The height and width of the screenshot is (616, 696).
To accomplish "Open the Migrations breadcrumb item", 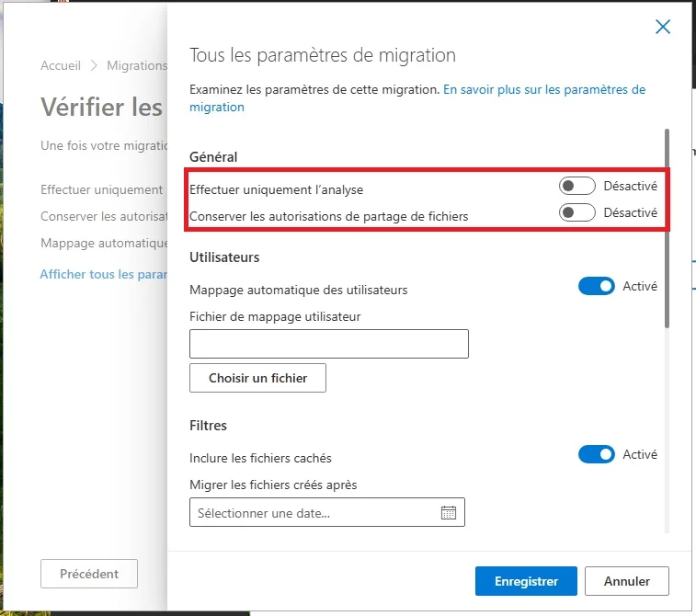I will click(x=137, y=65).
